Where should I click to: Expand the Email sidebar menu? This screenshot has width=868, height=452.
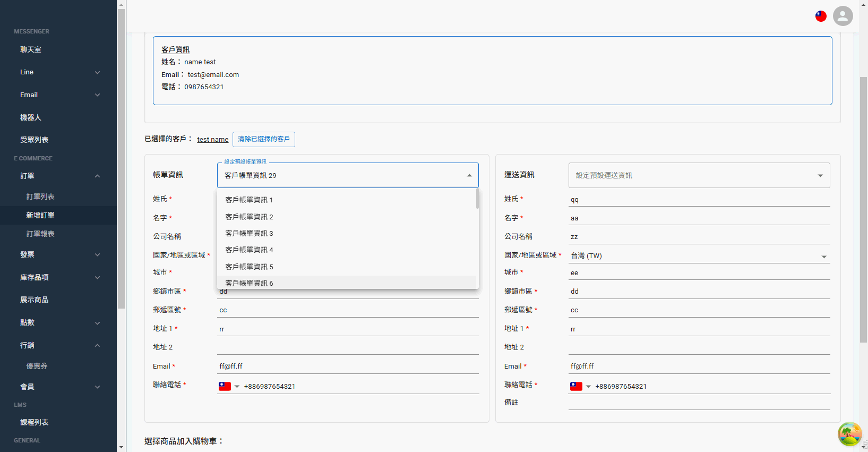coord(58,95)
